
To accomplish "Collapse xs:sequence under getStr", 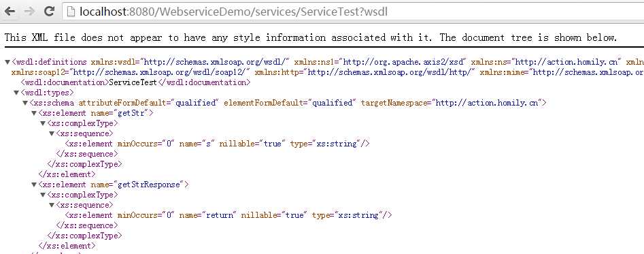I will pos(51,133).
